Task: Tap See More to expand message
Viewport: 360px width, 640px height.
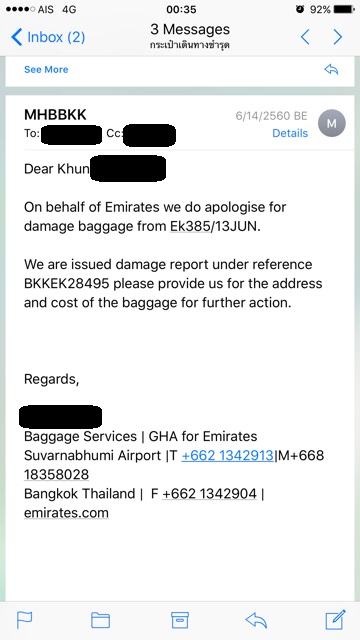Action: click(x=46, y=69)
